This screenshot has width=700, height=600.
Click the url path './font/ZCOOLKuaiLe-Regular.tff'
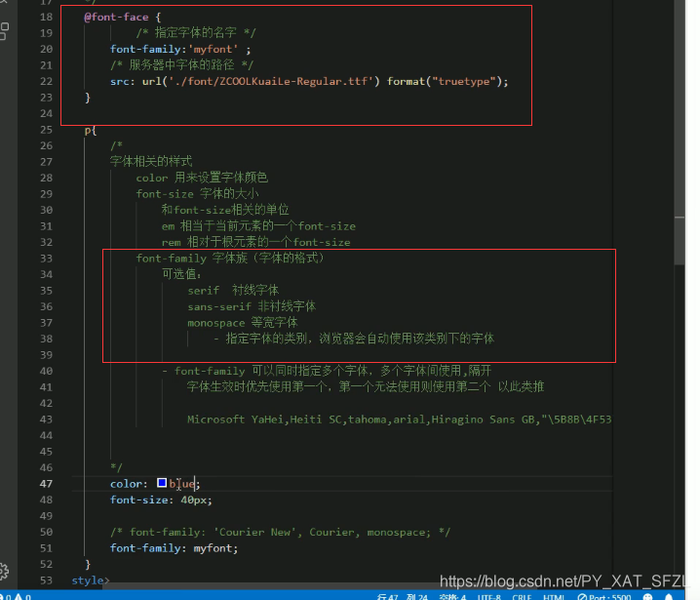[x=270, y=81]
